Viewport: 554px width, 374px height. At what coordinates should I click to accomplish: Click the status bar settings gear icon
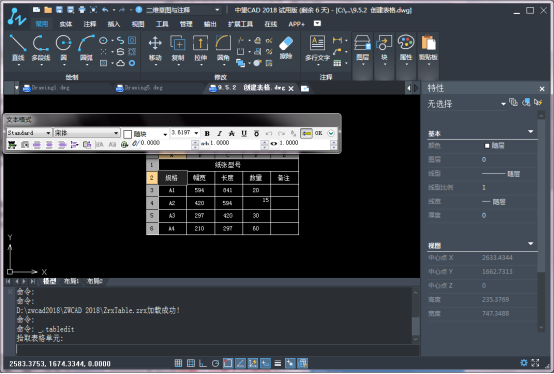(x=524, y=362)
